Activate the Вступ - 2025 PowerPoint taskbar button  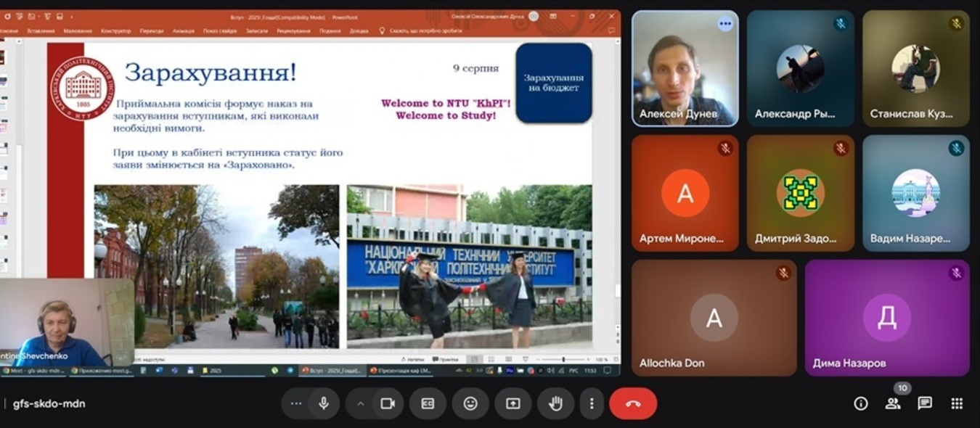[x=332, y=370]
